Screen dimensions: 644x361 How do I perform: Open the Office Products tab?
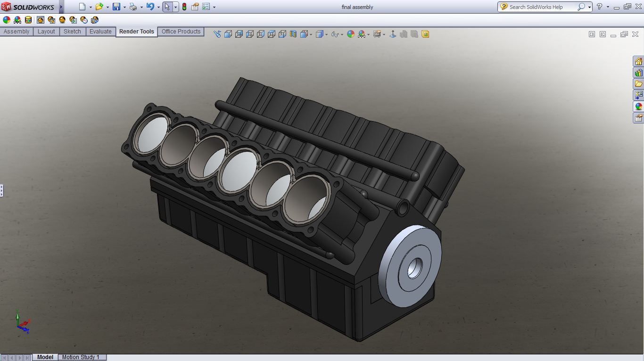pos(181,32)
